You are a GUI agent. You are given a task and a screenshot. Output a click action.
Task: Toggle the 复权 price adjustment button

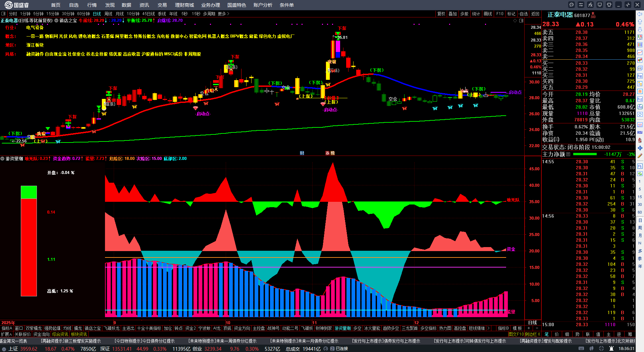441,14
